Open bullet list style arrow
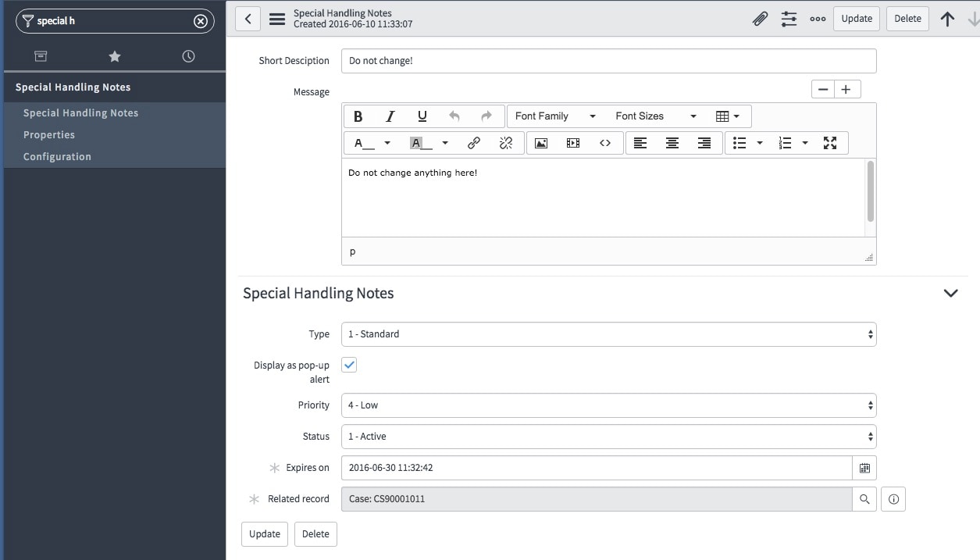980x560 pixels. [x=760, y=143]
